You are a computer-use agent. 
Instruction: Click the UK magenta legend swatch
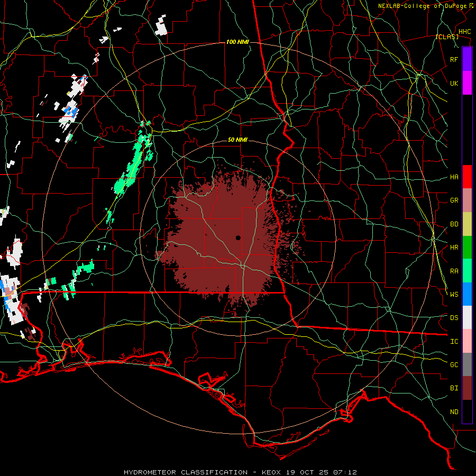(x=467, y=83)
